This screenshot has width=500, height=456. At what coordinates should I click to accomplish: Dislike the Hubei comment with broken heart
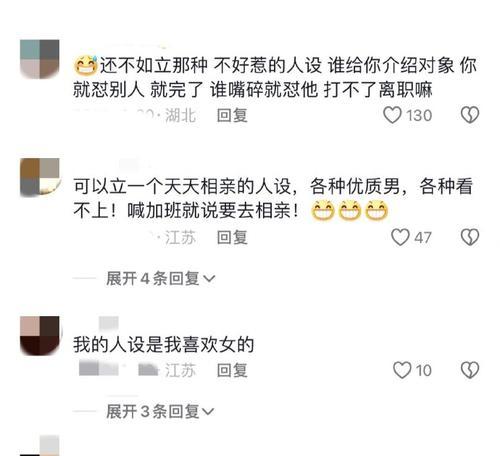coord(470,115)
